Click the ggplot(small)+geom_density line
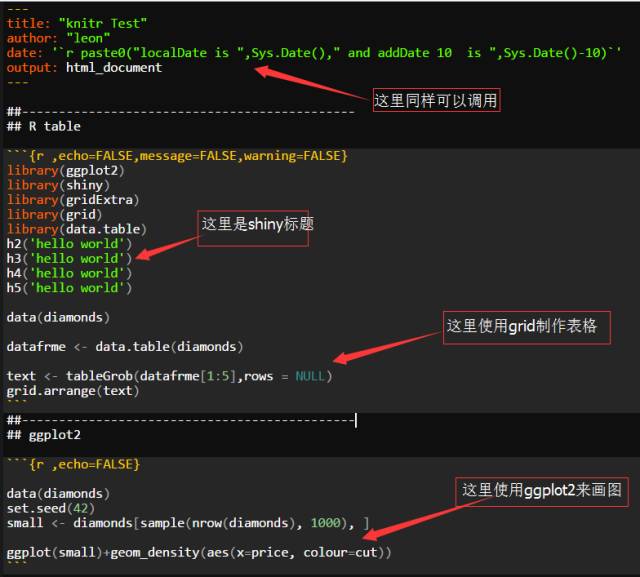 pyautogui.click(x=199, y=553)
